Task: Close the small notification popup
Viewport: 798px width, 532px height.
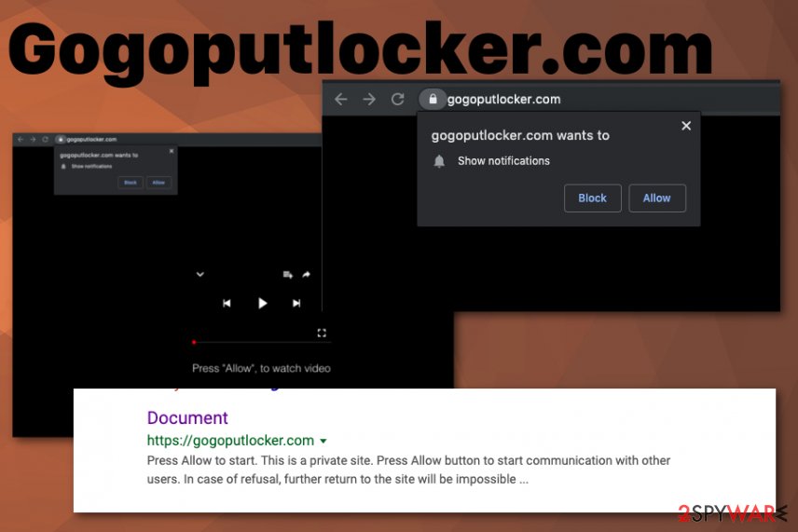Action: 172,151
